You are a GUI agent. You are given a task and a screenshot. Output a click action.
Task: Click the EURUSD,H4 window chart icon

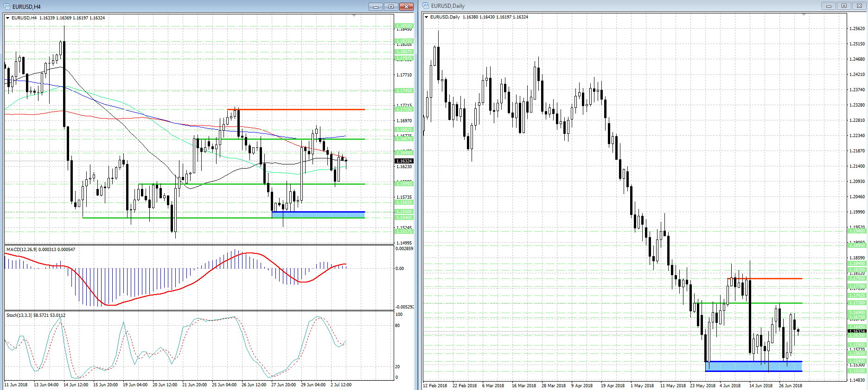7,6
